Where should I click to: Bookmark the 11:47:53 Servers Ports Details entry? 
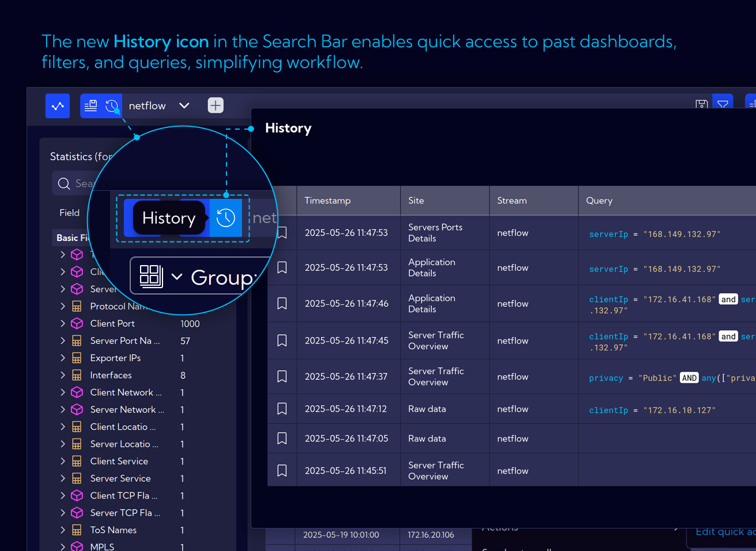282,233
